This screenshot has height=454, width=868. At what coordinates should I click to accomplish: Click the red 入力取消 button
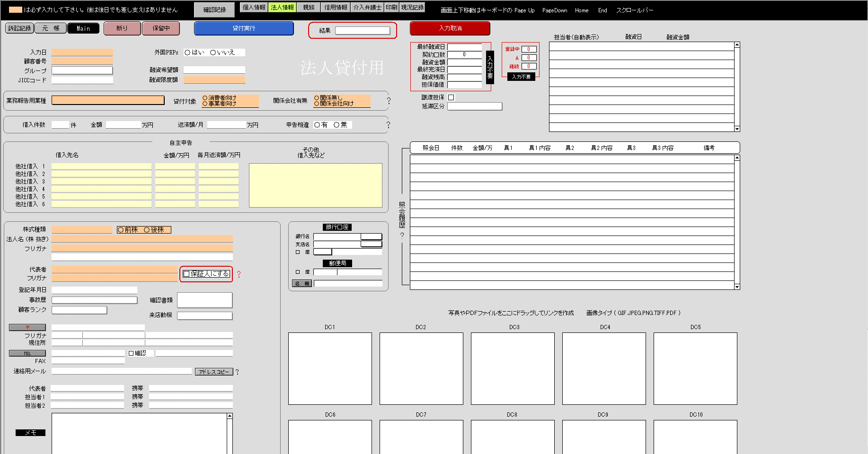click(x=450, y=28)
